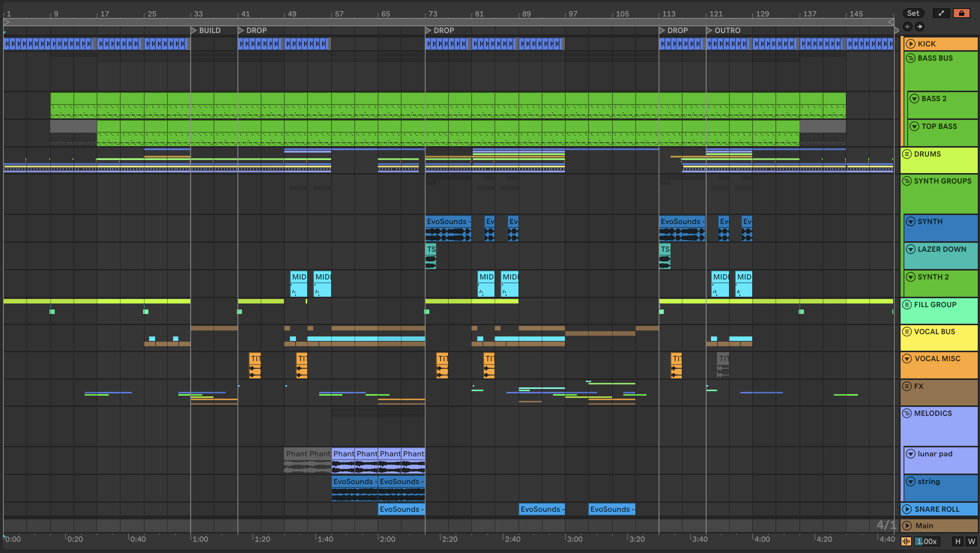Select the MELODICS group header
Screen dimensions: 980x553
click(x=933, y=413)
